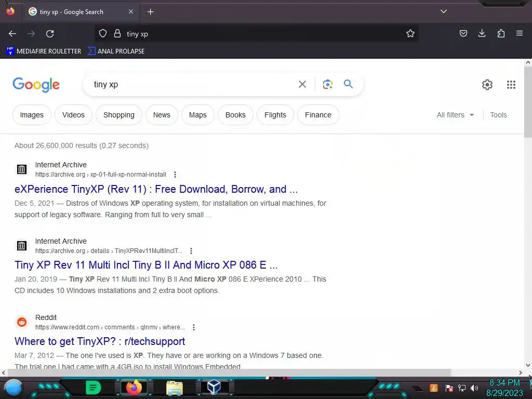Open the Tiny XP Rev 11 Multi Incl result
The height and width of the screenshot is (399, 532).
click(146, 264)
